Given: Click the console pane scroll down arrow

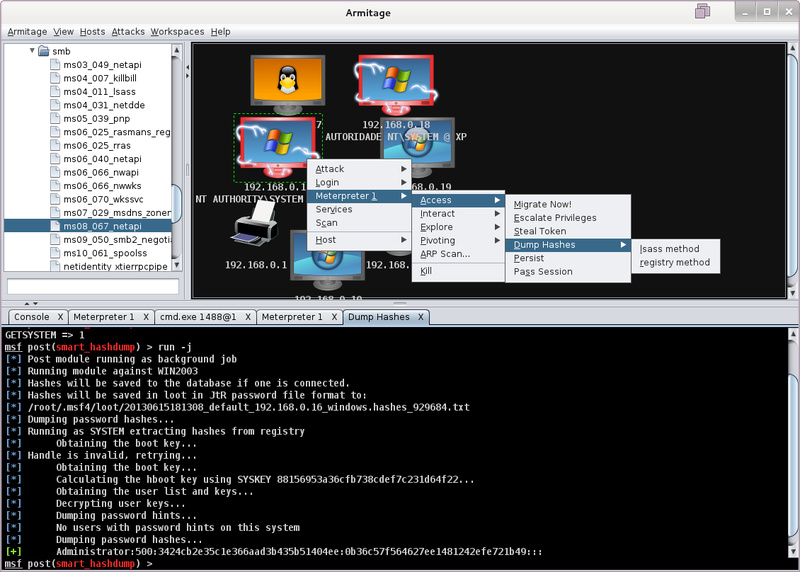Looking at the screenshot, I should (792, 551).
